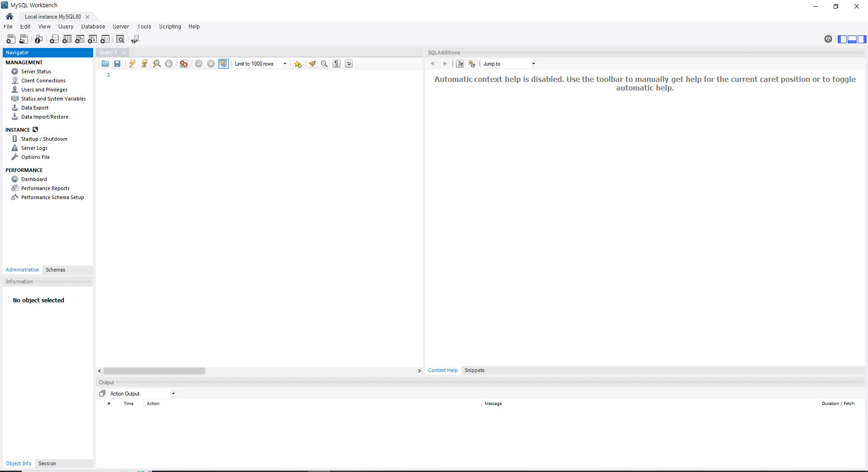The image size is (868, 472).
Task: Go back in context help
Action: (x=433, y=64)
